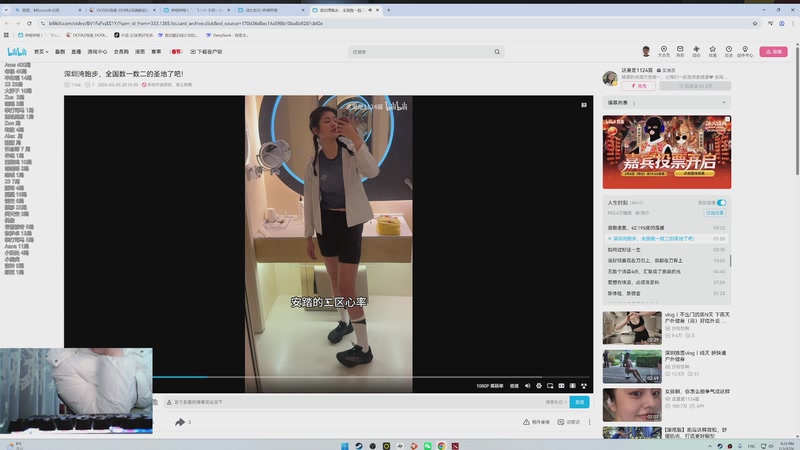Click the user profile avatar in header
Viewport: 800px width, 450px height.
pyautogui.click(x=646, y=51)
